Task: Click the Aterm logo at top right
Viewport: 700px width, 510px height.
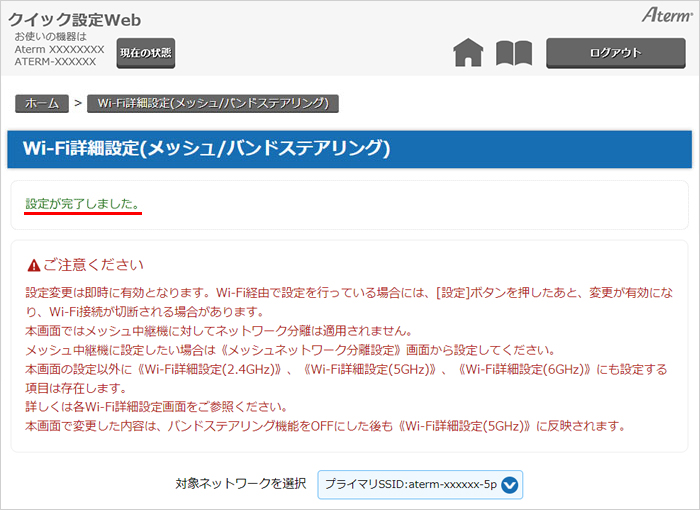Action: coord(661,17)
